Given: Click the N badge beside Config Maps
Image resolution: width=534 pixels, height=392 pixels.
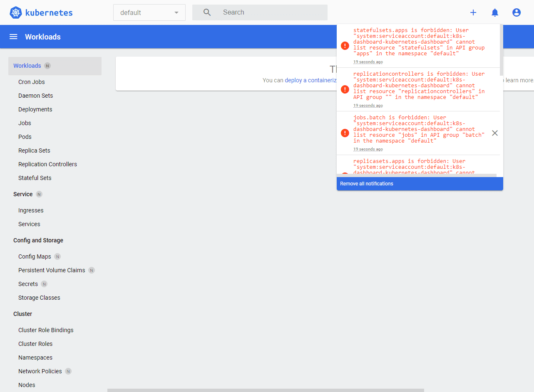Looking at the screenshot, I should [57, 256].
